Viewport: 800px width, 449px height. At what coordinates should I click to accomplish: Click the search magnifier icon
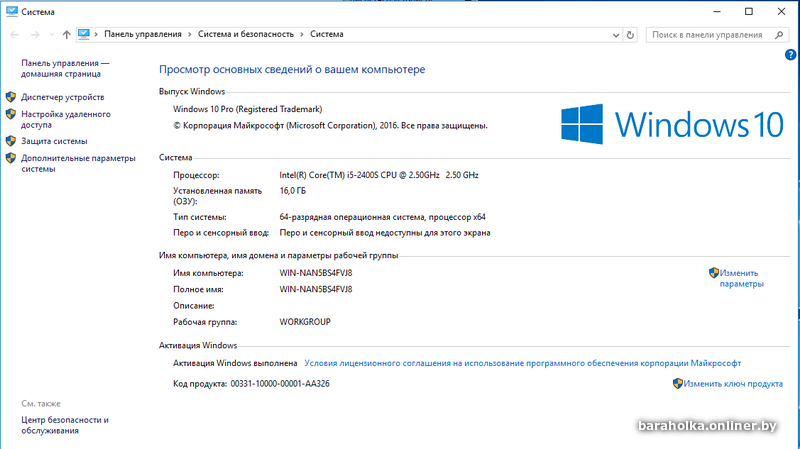click(779, 35)
